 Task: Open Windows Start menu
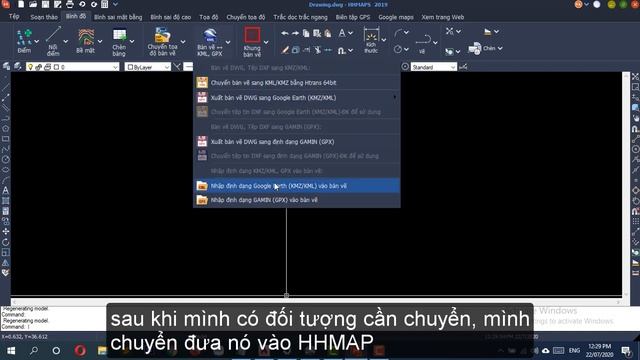click(x=11, y=351)
